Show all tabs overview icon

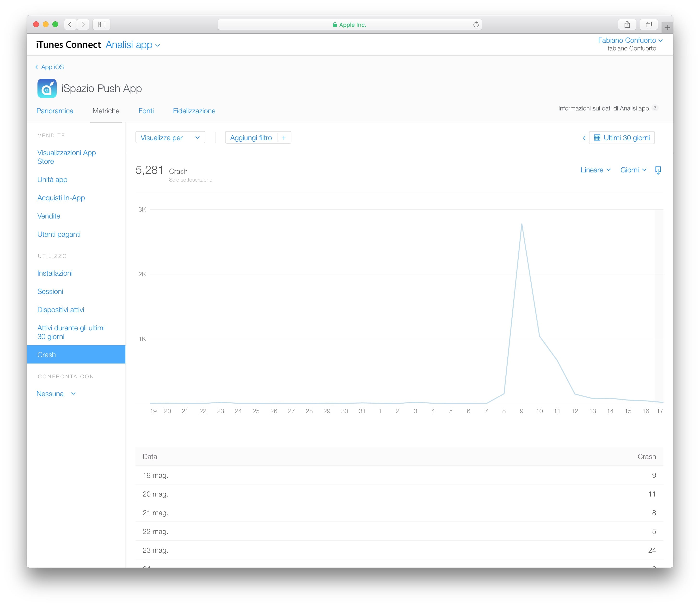(x=648, y=24)
